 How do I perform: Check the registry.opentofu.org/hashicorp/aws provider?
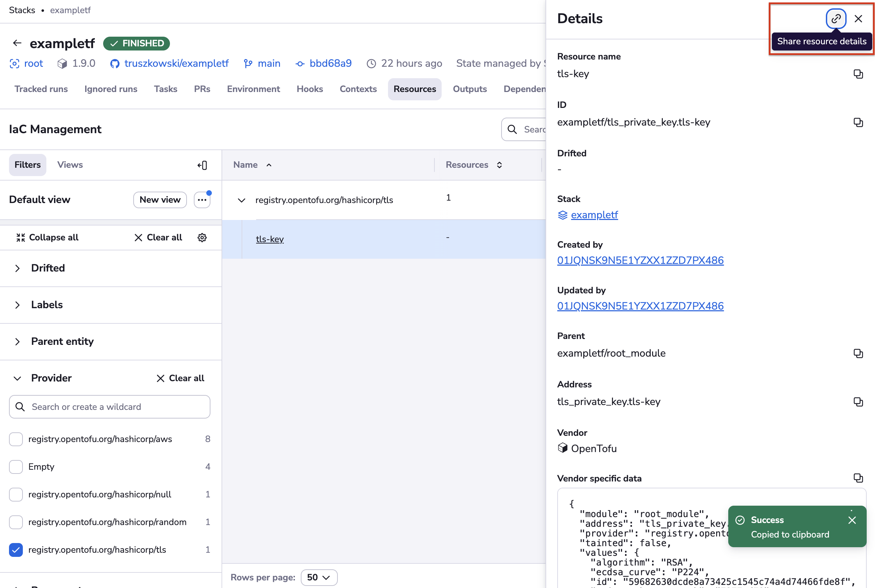point(16,439)
